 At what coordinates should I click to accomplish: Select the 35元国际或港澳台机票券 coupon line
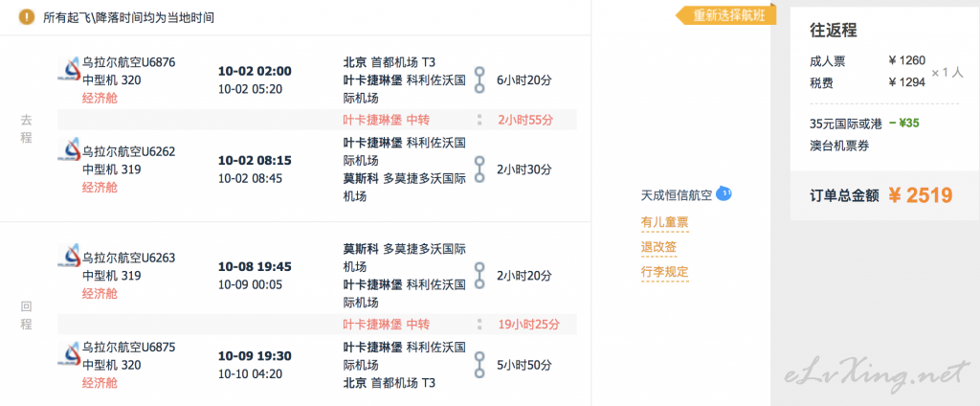[x=850, y=133]
